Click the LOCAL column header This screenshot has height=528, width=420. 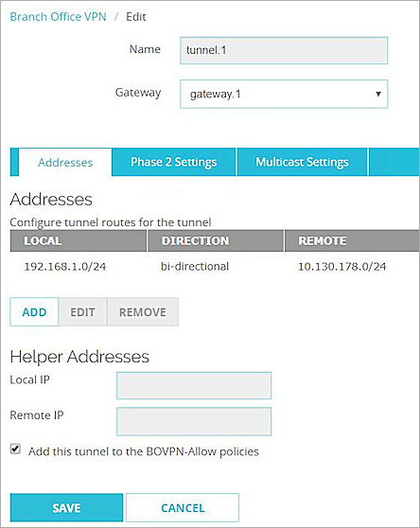click(79, 240)
